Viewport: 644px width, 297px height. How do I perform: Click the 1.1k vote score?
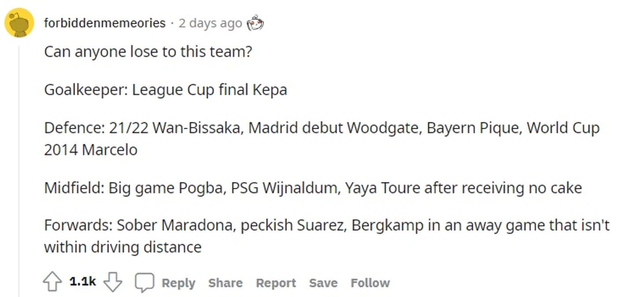82,282
